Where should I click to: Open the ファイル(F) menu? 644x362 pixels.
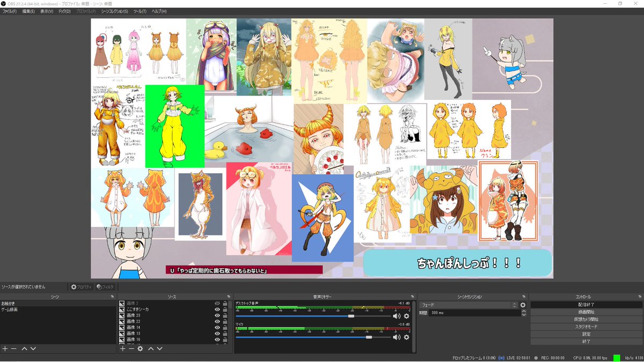10,11
